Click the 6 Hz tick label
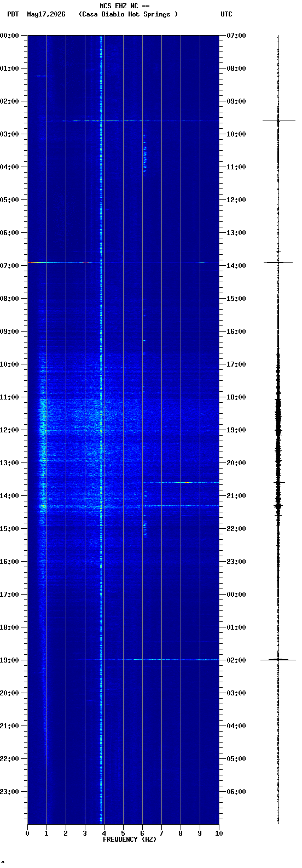 click(142, 833)
